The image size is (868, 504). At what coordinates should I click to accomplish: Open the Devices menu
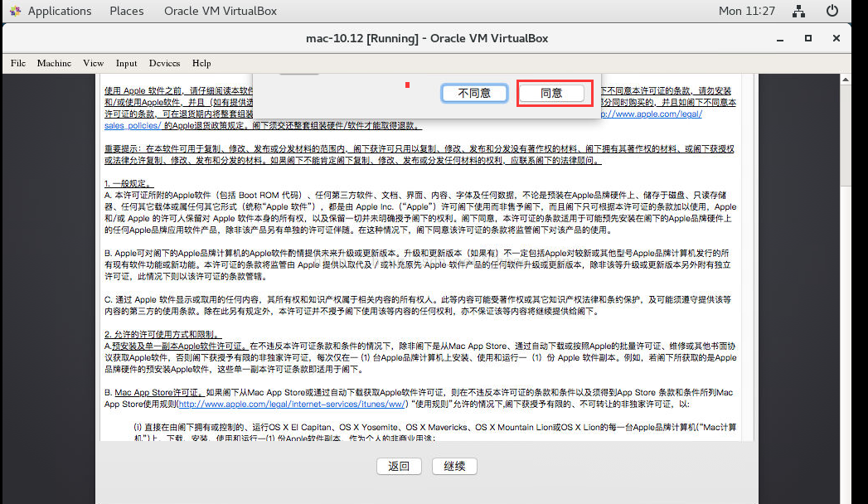pyautogui.click(x=164, y=63)
